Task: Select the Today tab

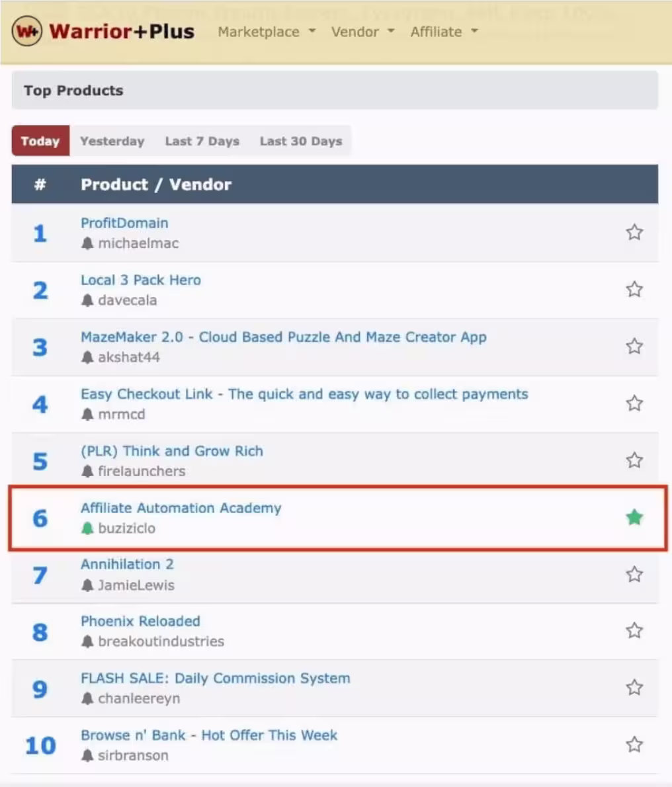Action: click(40, 140)
